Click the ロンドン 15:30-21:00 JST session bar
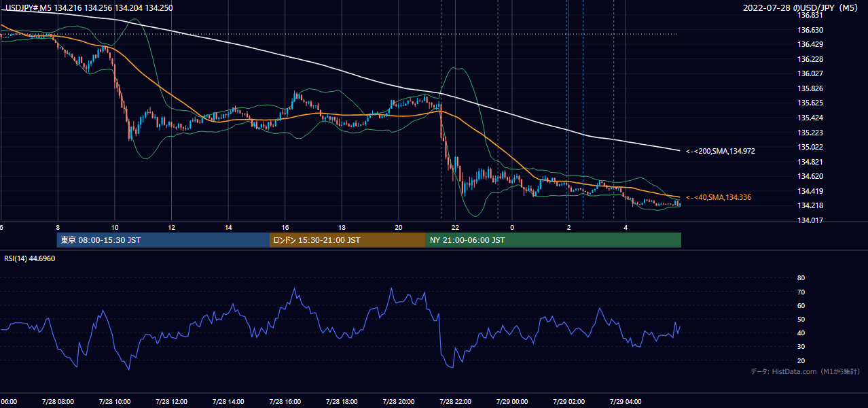 pyautogui.click(x=348, y=240)
